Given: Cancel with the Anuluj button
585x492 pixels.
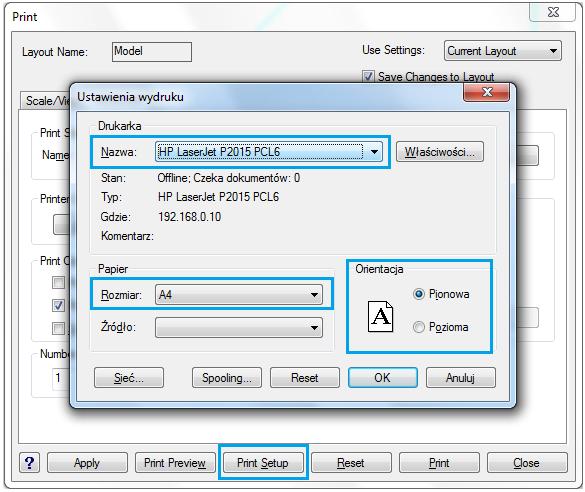Looking at the screenshot, I should [461, 378].
